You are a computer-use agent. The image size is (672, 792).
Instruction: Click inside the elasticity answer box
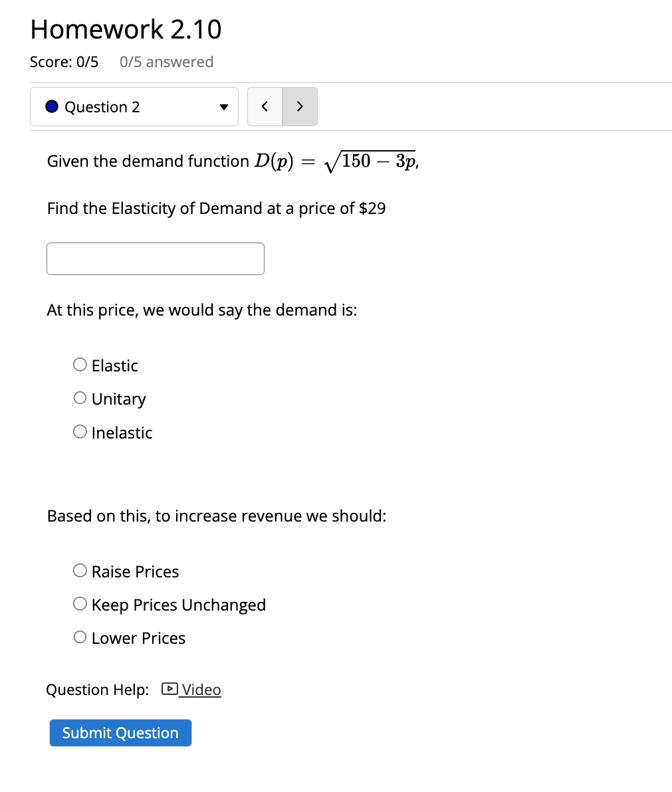point(155,258)
